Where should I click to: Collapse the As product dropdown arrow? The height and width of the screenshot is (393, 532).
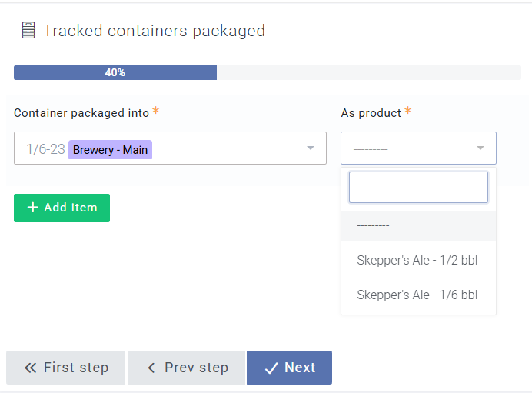tap(480, 148)
